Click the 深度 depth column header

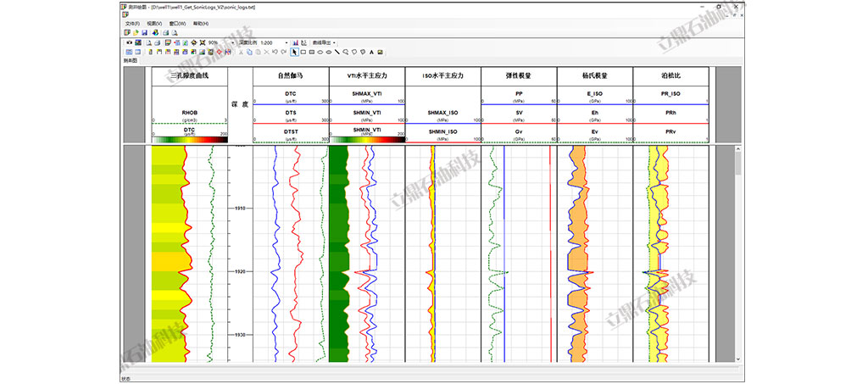[240, 104]
